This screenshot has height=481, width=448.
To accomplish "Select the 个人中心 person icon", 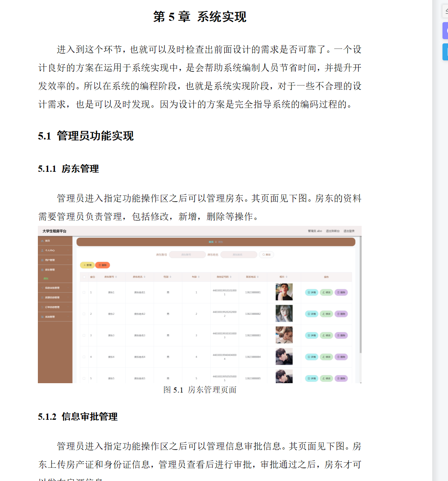I will coord(42,251).
